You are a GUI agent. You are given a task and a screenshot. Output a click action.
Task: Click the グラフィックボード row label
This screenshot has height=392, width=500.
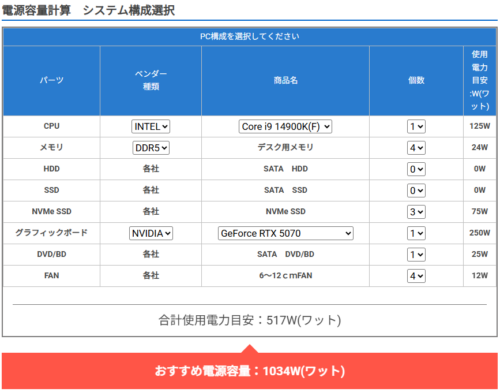tap(52, 233)
